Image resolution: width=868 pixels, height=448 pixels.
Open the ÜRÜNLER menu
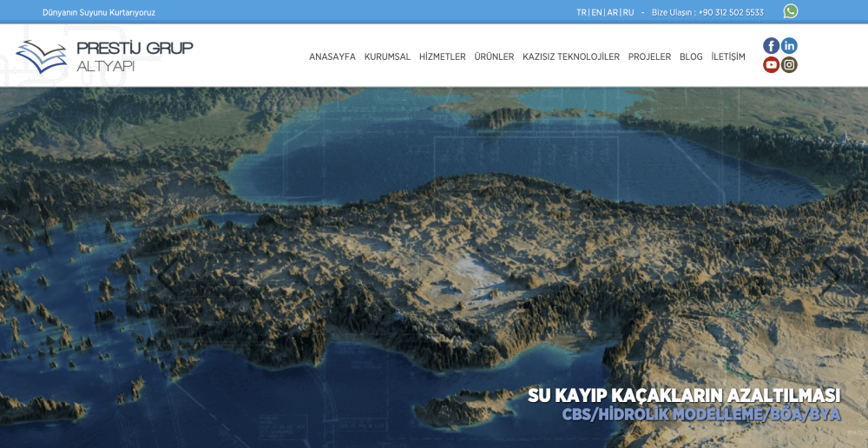pos(494,56)
